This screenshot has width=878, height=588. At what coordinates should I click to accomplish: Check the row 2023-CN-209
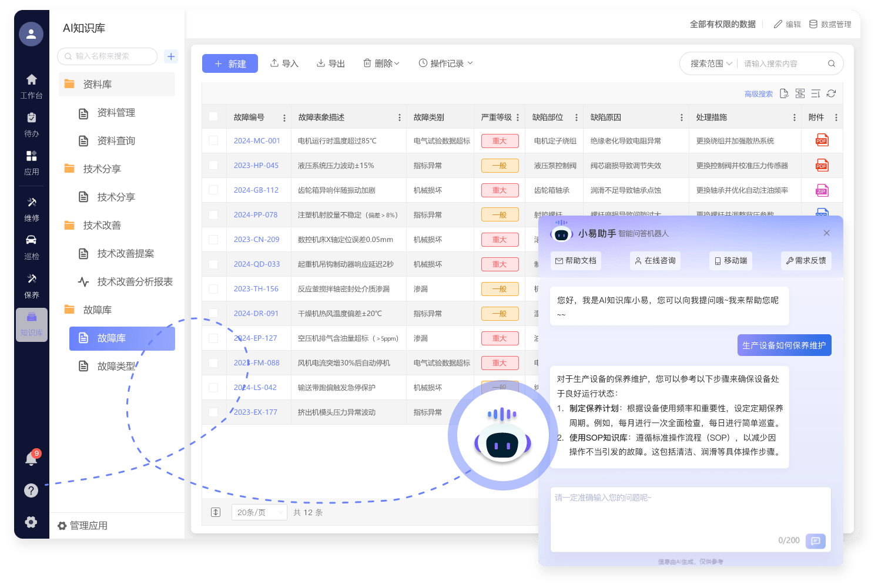pyautogui.click(x=213, y=239)
